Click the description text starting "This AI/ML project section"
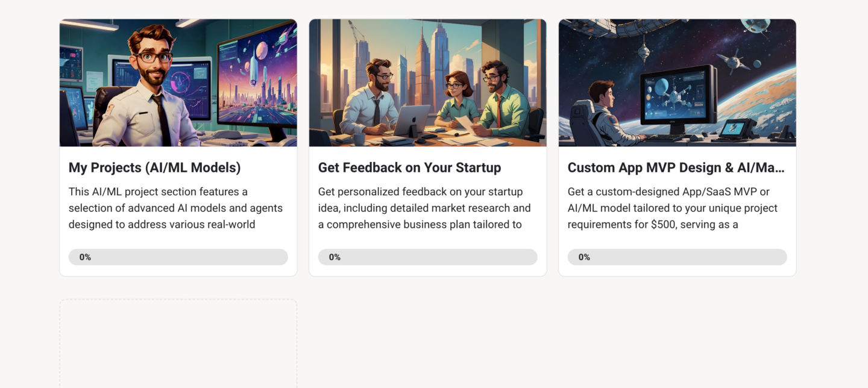Viewport: 868px width, 388px height. [x=176, y=208]
